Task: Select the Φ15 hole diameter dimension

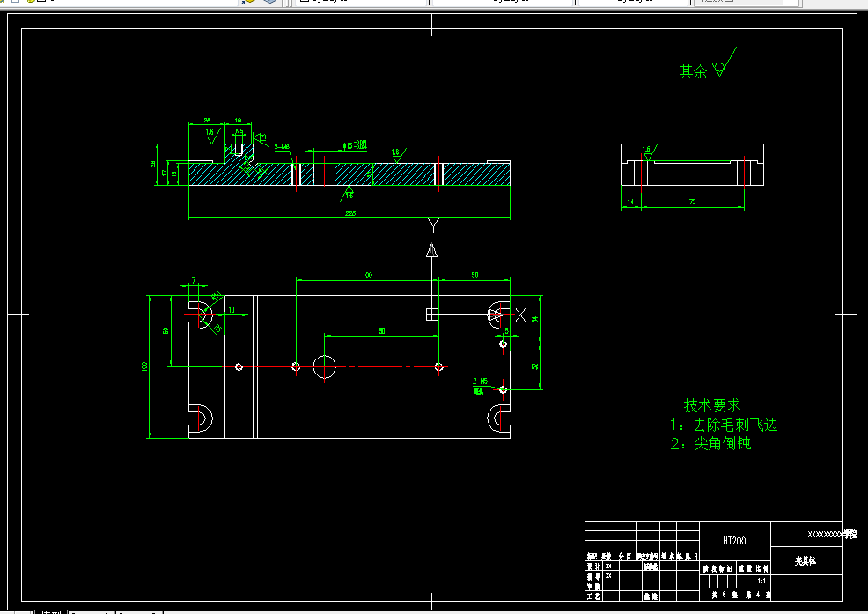Action: (x=355, y=145)
